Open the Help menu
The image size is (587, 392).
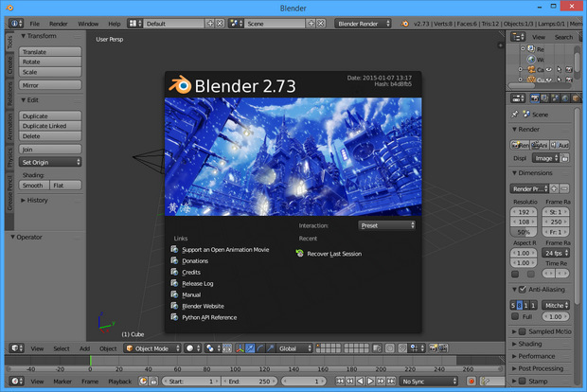pos(115,24)
